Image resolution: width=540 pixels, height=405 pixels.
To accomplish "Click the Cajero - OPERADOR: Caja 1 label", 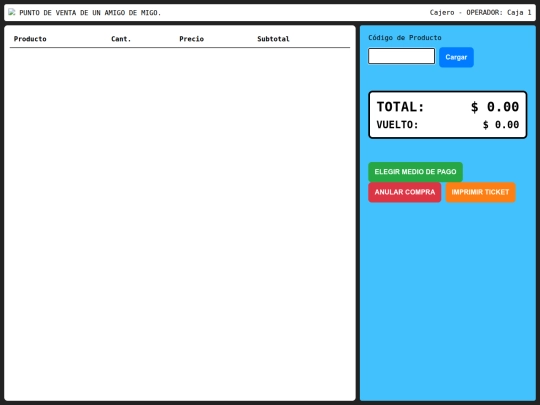I will [x=480, y=13].
